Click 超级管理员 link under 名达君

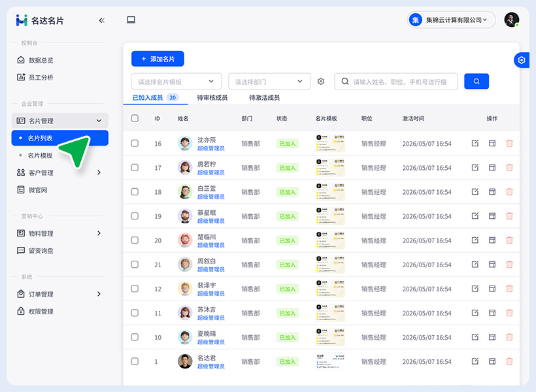pyautogui.click(x=211, y=367)
